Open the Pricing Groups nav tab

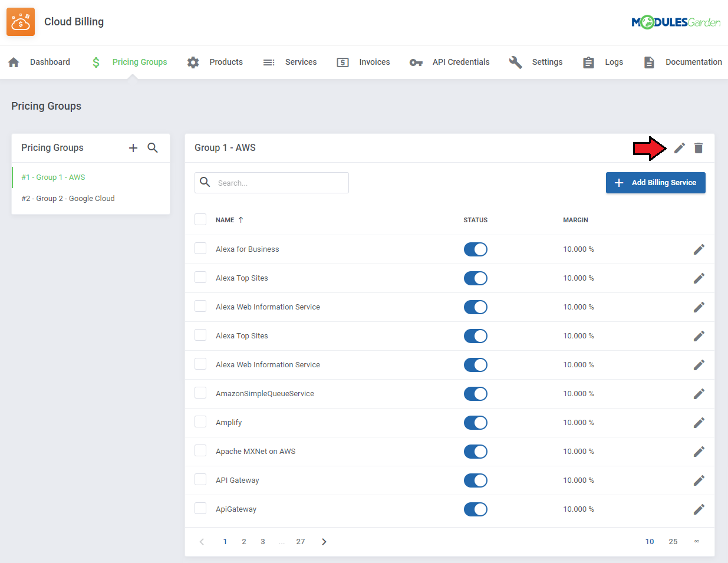(x=140, y=62)
